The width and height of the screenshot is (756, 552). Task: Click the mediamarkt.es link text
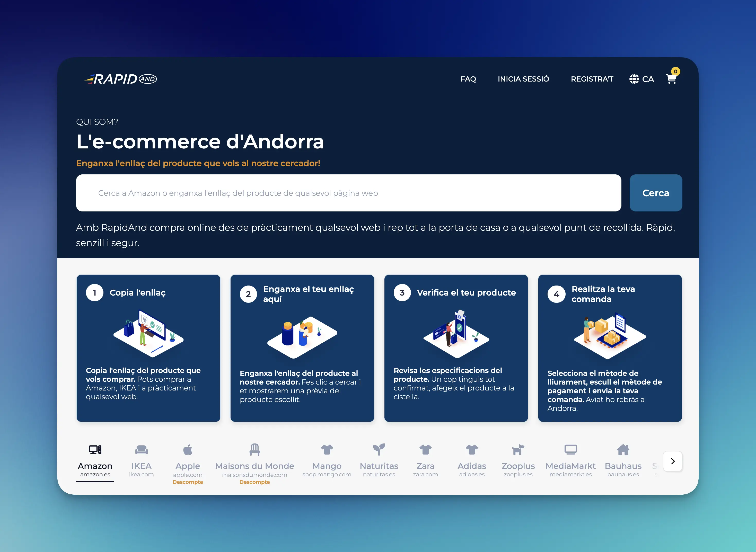click(570, 475)
